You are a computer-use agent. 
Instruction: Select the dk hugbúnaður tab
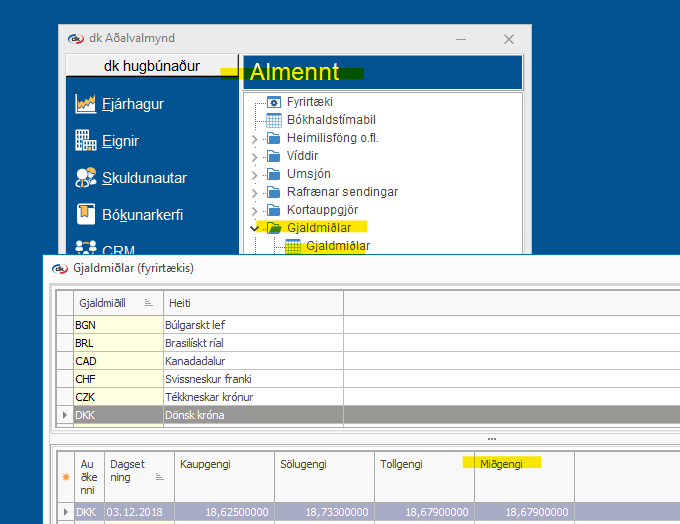coord(152,66)
